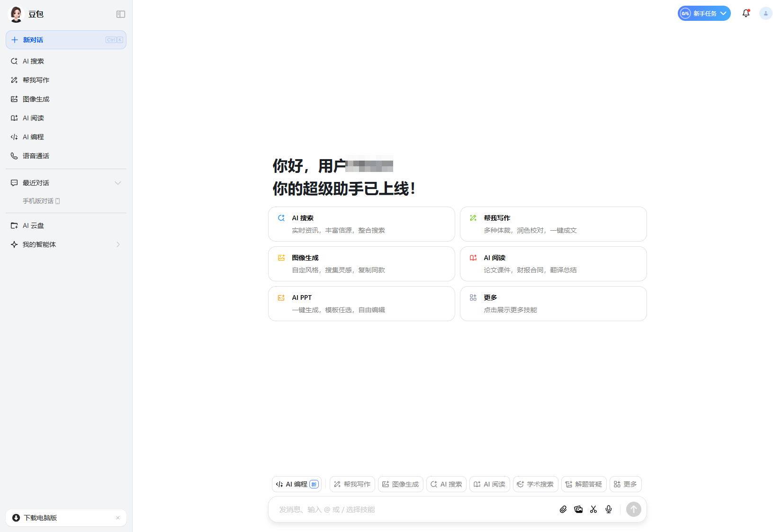Open 语音通话 in the sidebar
The image size is (782, 532).
[x=66, y=156]
